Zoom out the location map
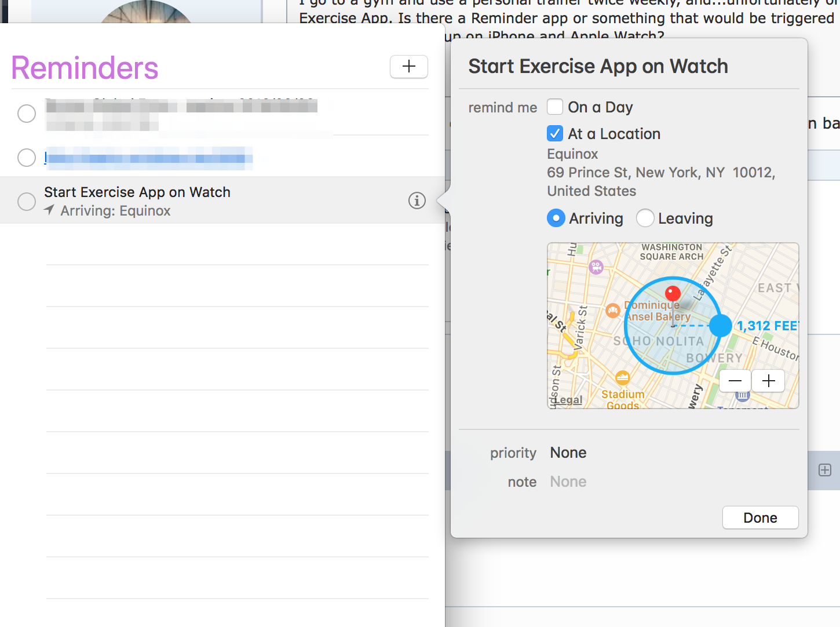840x627 pixels. coord(735,381)
